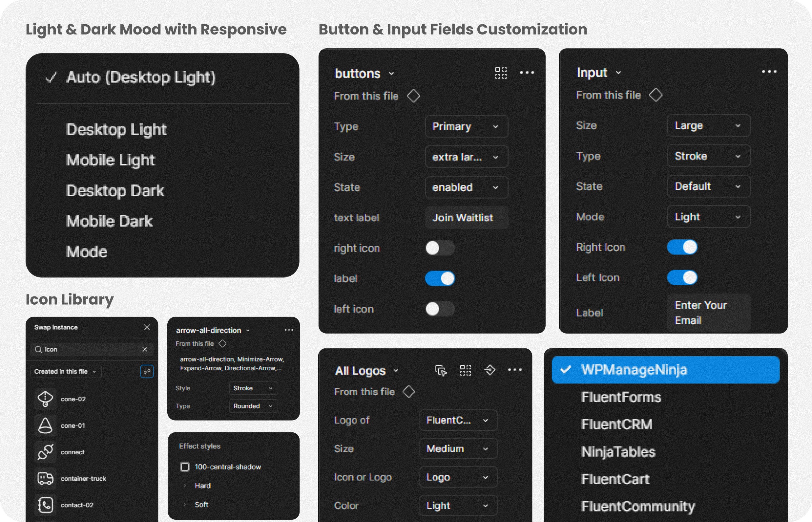
Task: Disable the label toggle in buttons panel
Action: tap(440, 278)
